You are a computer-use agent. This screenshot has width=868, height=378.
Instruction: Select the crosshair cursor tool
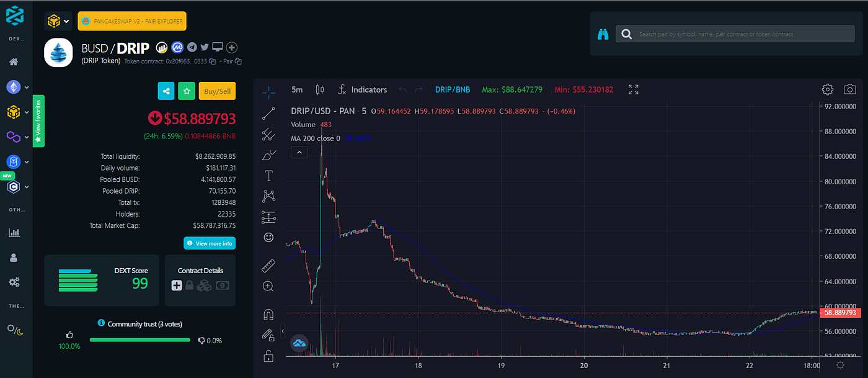pyautogui.click(x=268, y=92)
